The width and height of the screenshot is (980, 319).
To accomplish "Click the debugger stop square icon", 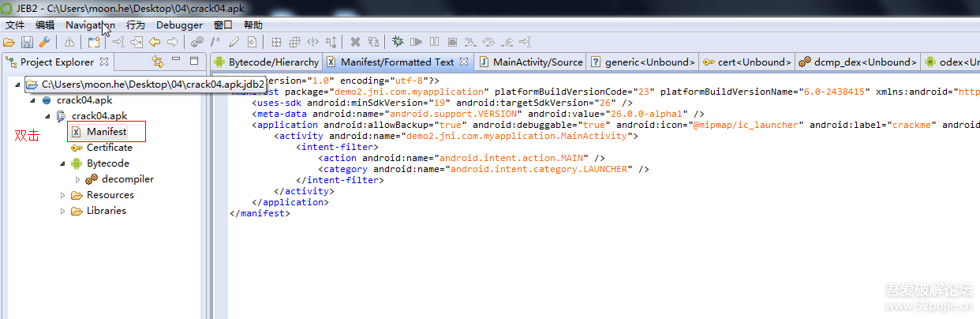I will click(x=452, y=42).
